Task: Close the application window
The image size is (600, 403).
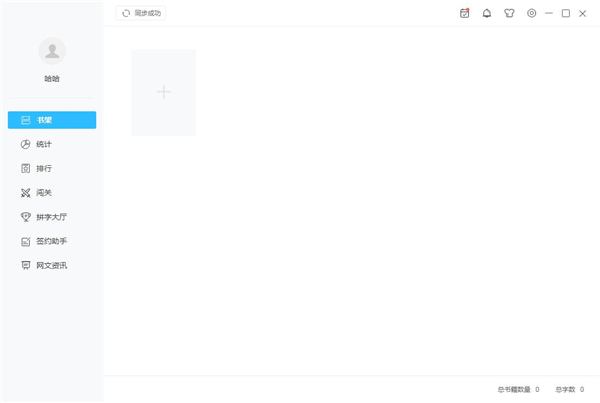Action: pos(582,14)
